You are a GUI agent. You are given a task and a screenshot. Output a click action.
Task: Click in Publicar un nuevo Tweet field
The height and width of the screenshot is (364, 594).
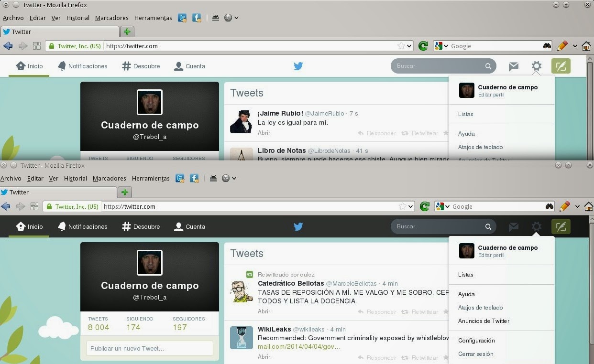(x=150, y=348)
